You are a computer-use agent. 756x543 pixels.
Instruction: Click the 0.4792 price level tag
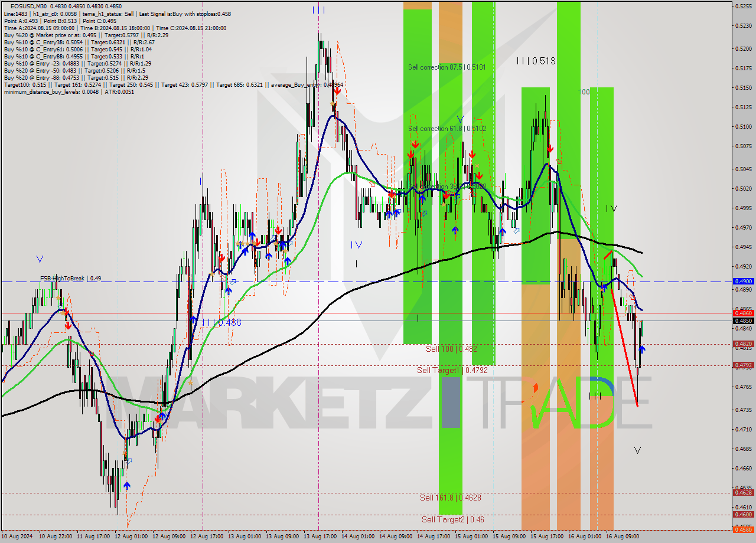click(743, 365)
